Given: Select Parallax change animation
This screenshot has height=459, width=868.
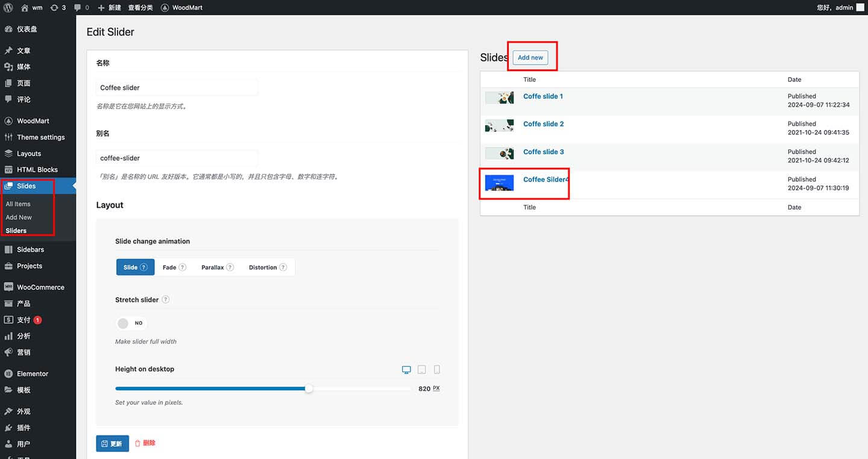Looking at the screenshot, I should coord(218,267).
